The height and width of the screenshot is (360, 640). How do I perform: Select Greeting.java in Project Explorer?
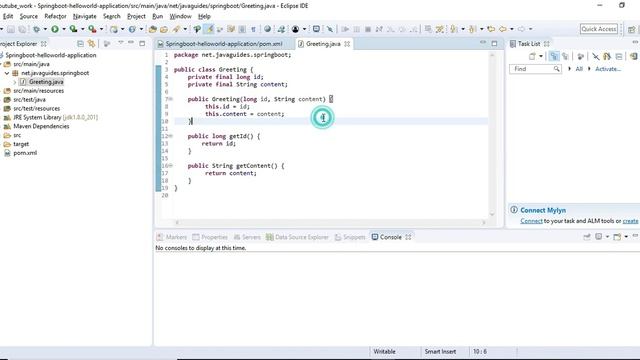tap(46, 82)
